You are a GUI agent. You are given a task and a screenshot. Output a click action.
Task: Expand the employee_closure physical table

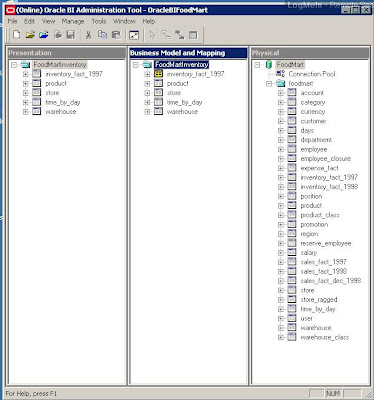[281, 159]
